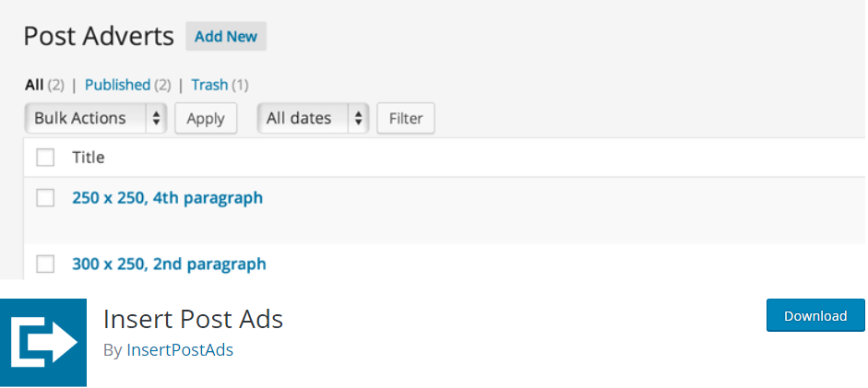Click the Post Adverts page heading
This screenshot has height=388, width=868.
[x=98, y=36]
